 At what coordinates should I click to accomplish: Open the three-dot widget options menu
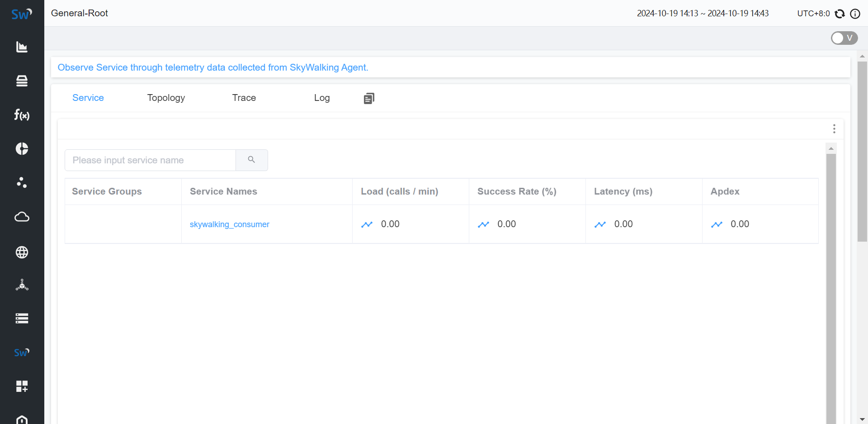834,129
